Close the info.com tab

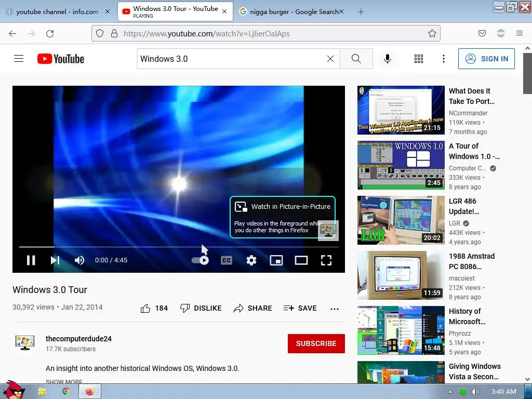point(108,11)
